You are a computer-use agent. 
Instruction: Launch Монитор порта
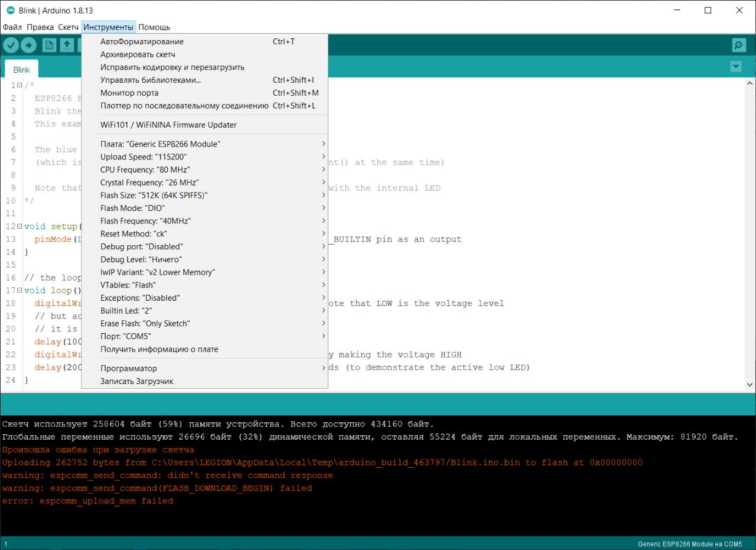pos(204,93)
